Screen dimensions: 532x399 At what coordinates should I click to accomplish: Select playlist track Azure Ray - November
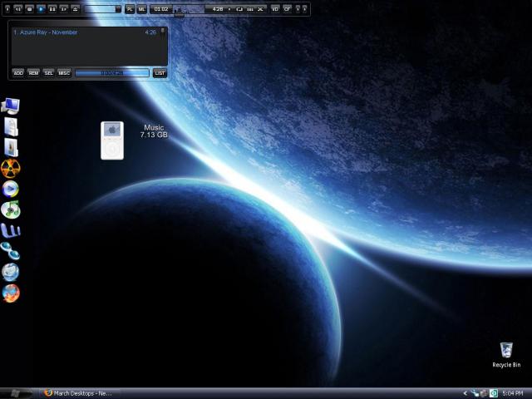[46, 32]
